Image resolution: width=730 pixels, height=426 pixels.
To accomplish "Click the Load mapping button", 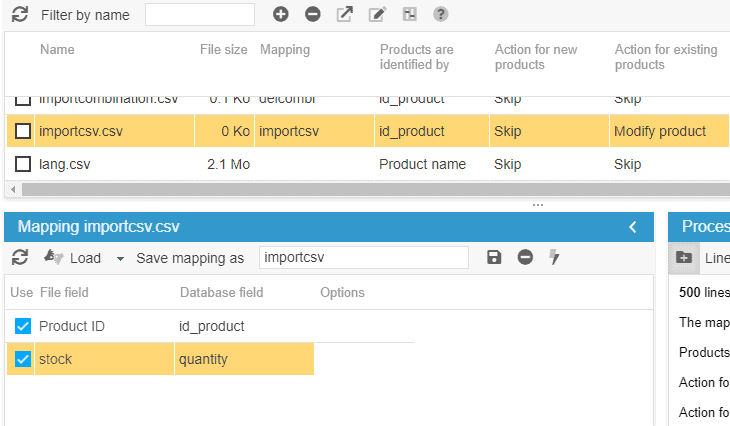I will click(x=73, y=258).
